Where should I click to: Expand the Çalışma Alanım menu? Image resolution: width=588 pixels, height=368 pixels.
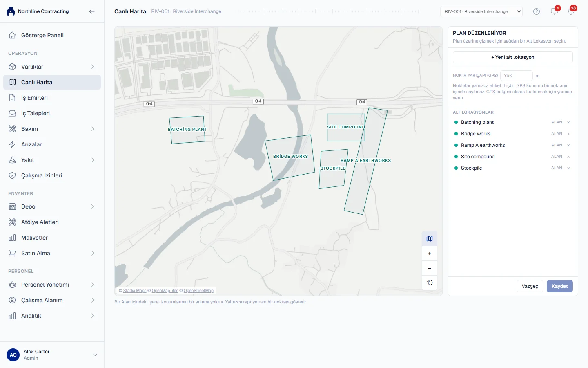click(93, 300)
